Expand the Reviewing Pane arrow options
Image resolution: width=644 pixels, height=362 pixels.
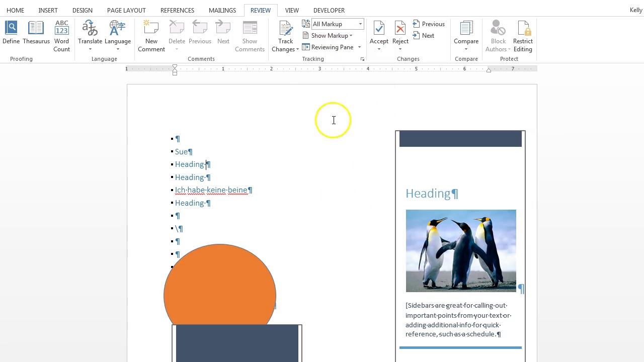[x=359, y=47]
